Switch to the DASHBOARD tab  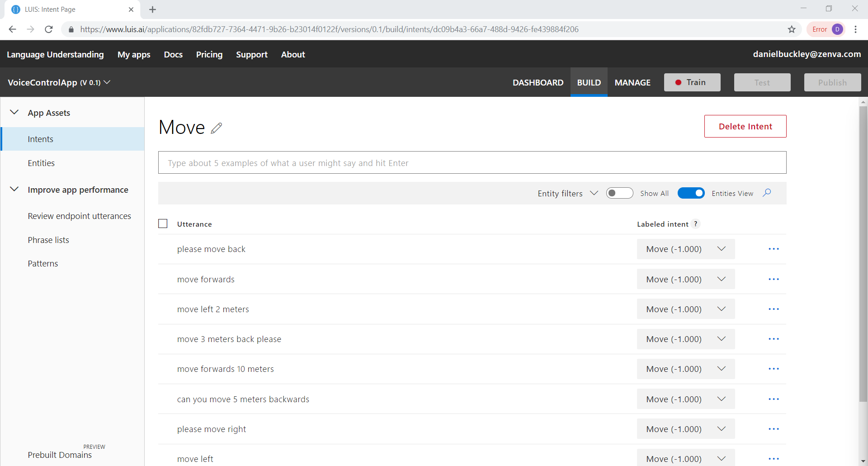coord(538,82)
